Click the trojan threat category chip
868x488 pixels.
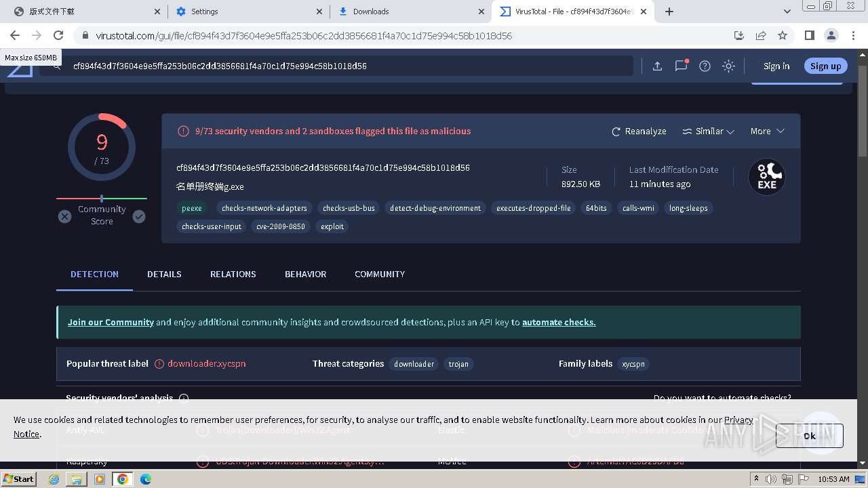(x=458, y=364)
